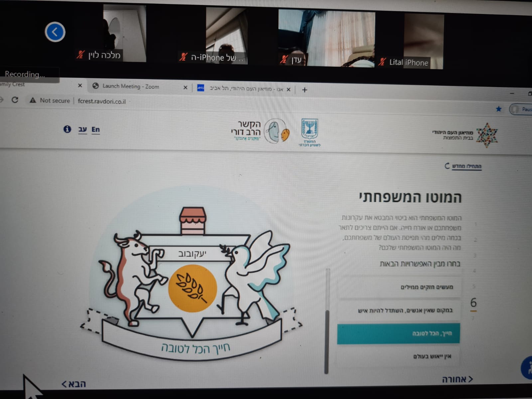Go back with אחורה
Screen dimensions: 532x399
(457, 379)
